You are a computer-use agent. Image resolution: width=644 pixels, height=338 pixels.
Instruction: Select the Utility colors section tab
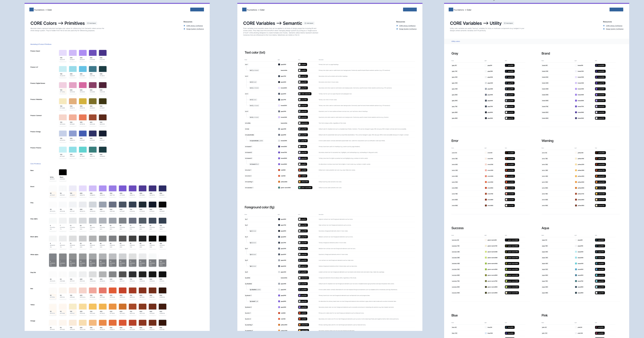pyautogui.click(x=456, y=41)
